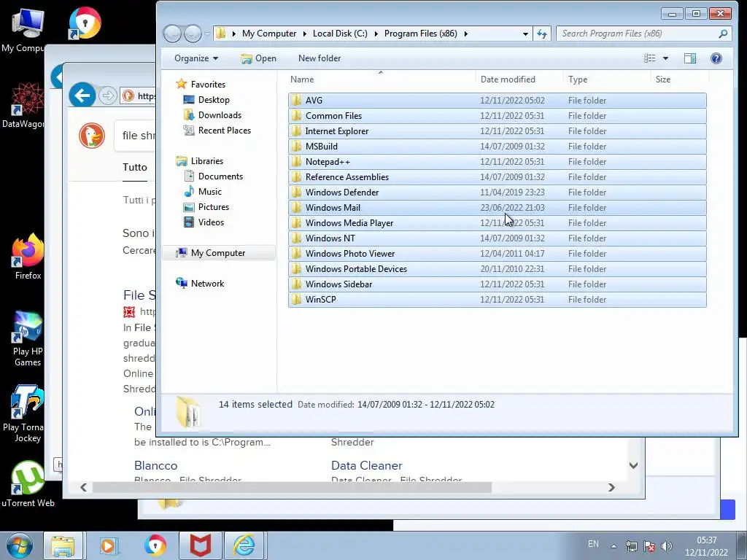
Task: Select the Windows Photo Viewer folder
Action: pos(497,253)
